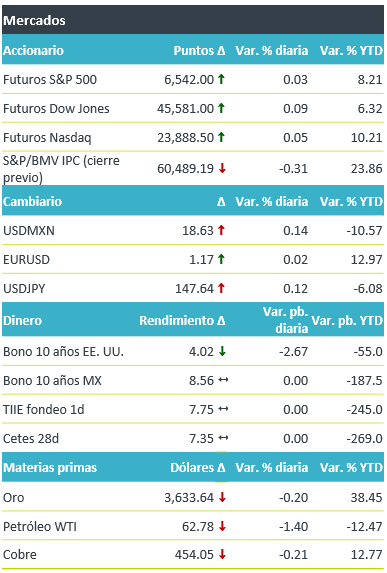This screenshot has height=573, width=387.
Task: Click the USDJPY value 147.64
Action: point(194,288)
